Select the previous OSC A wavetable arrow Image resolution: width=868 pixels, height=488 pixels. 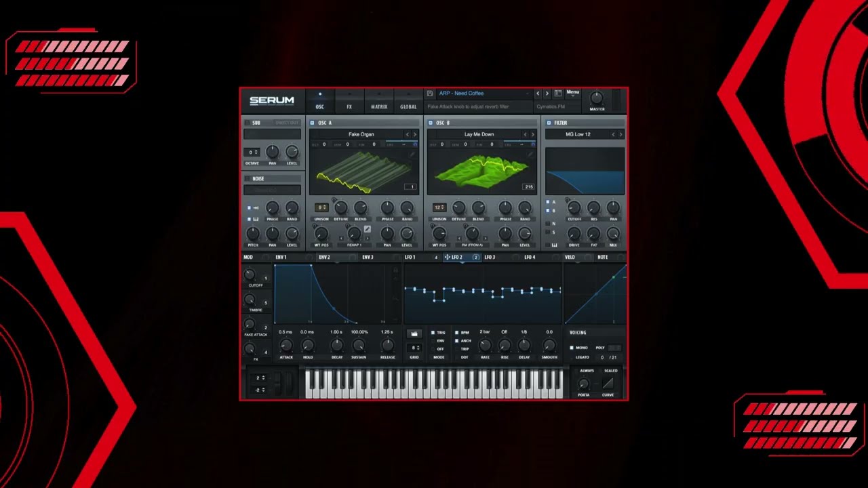[408, 134]
